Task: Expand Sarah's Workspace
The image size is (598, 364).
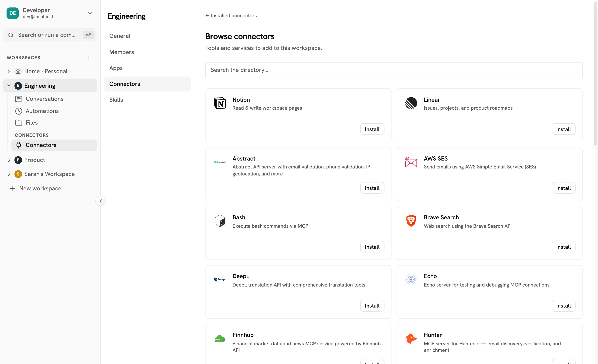Action: [x=9, y=174]
